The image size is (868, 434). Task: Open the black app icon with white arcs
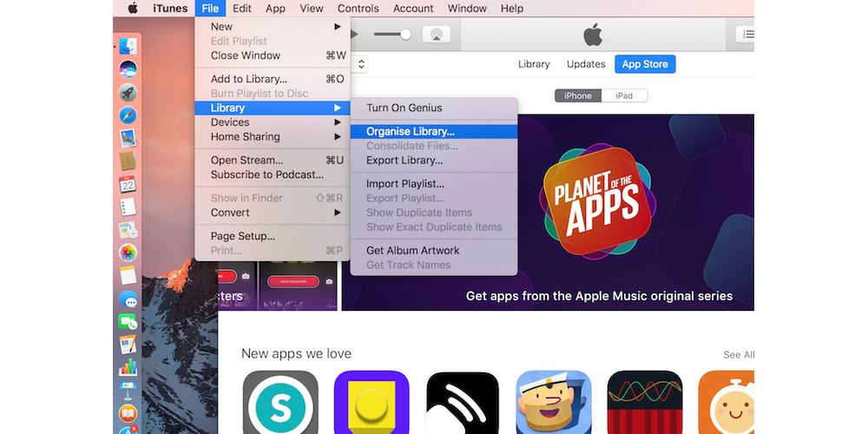click(x=463, y=403)
